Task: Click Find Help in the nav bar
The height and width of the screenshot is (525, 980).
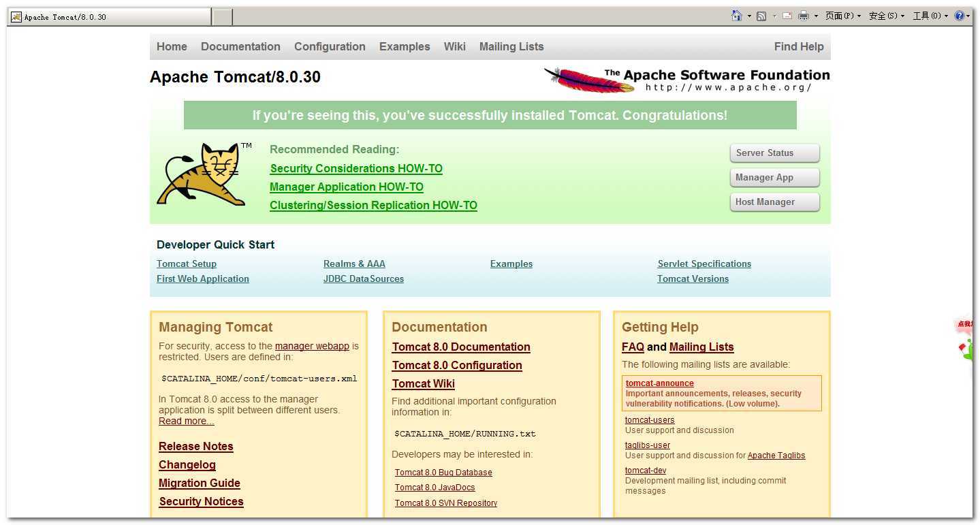Action: pos(799,46)
